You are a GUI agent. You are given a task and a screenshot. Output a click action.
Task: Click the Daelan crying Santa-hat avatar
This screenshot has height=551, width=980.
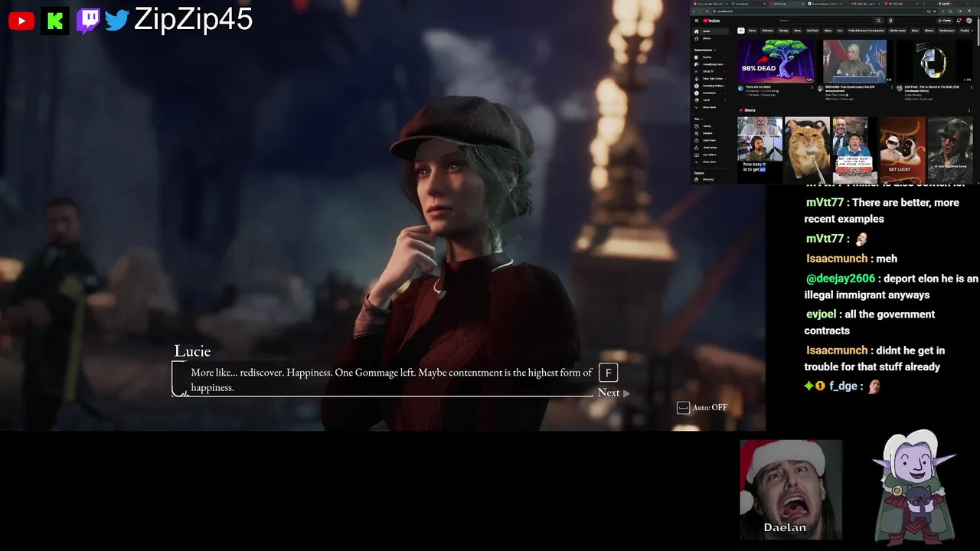coord(790,489)
